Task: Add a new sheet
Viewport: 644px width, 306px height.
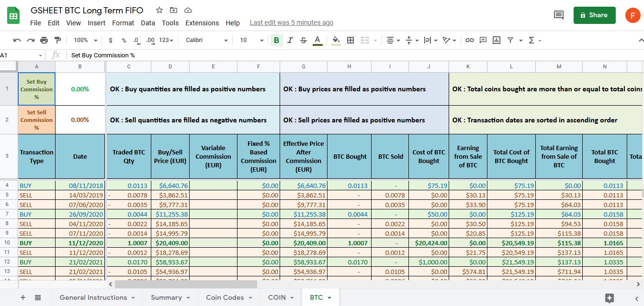Action: [23, 297]
